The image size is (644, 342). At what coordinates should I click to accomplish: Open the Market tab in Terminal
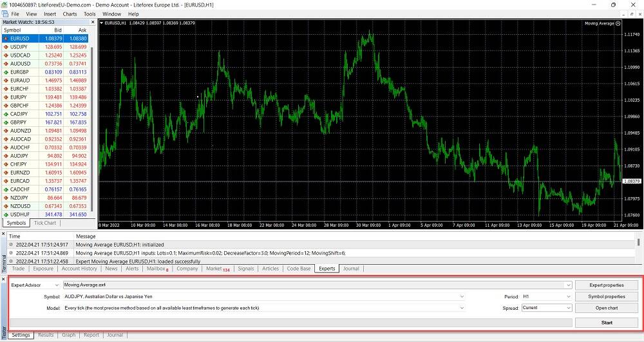click(218, 269)
